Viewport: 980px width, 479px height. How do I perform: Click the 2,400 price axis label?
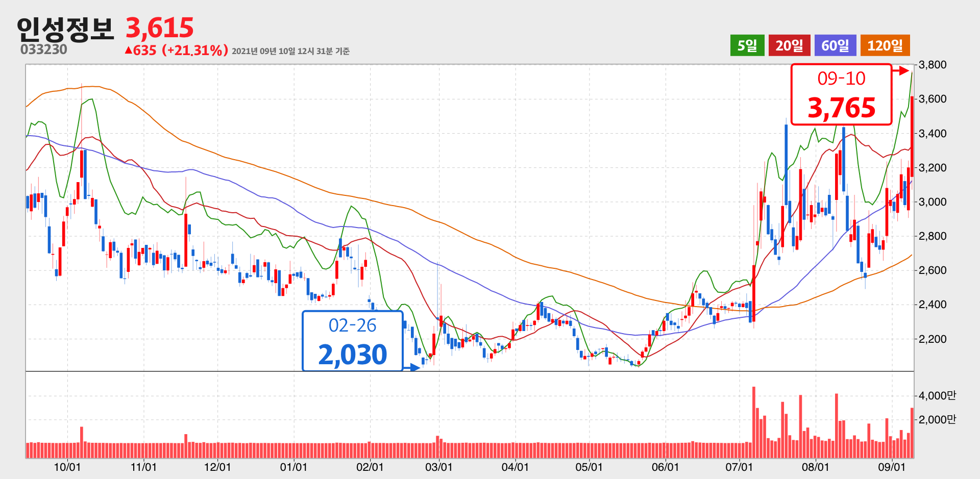(x=933, y=305)
